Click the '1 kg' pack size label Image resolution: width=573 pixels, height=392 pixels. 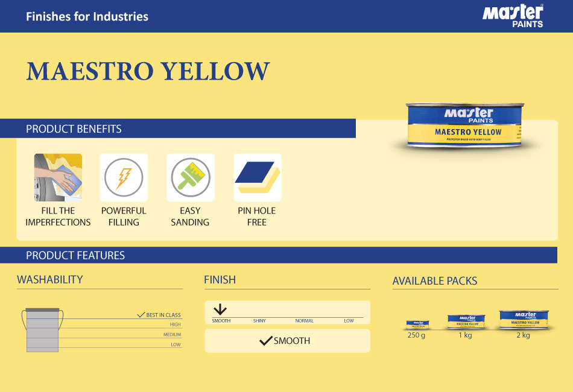pos(465,335)
